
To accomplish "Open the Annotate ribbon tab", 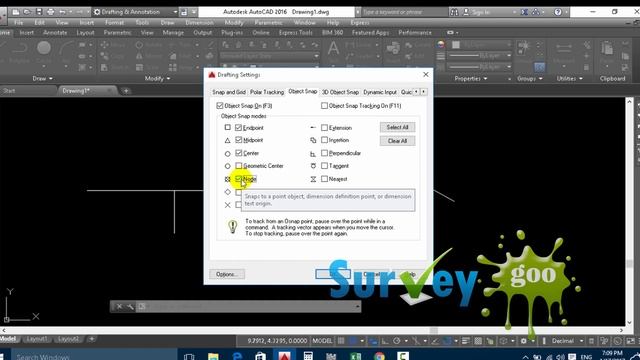I will click(55, 32).
